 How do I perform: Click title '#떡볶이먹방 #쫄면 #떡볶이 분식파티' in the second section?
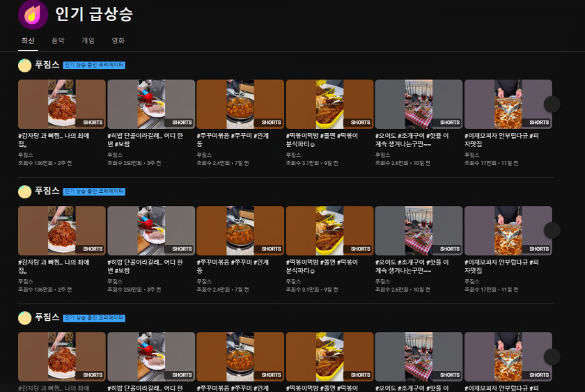(x=322, y=266)
